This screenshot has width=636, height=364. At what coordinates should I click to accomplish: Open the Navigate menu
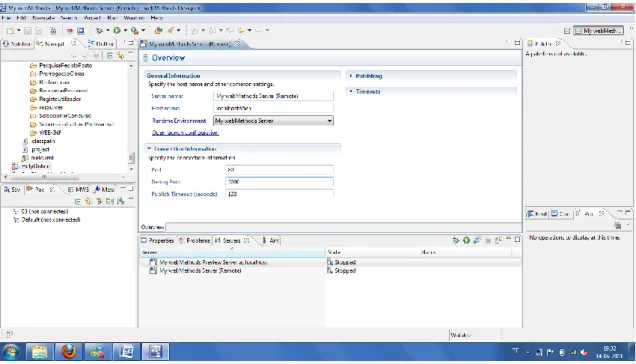[x=43, y=18]
